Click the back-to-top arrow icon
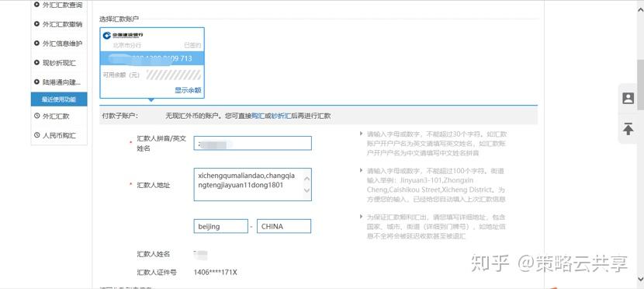The image size is (644, 289). [x=628, y=128]
